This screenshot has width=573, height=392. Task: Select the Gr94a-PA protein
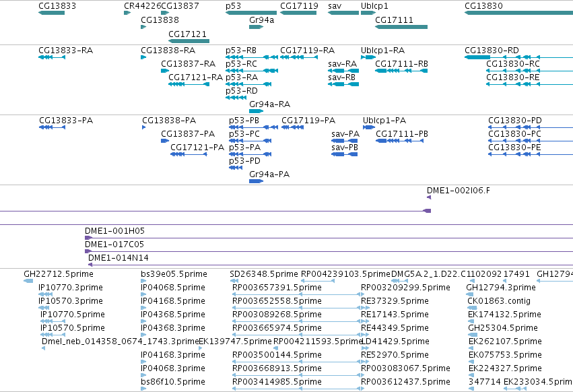coord(256,181)
